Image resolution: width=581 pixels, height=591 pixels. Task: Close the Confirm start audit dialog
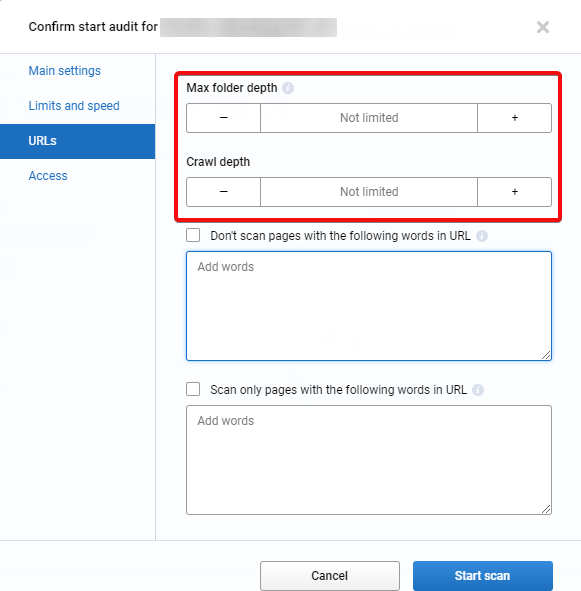click(543, 27)
